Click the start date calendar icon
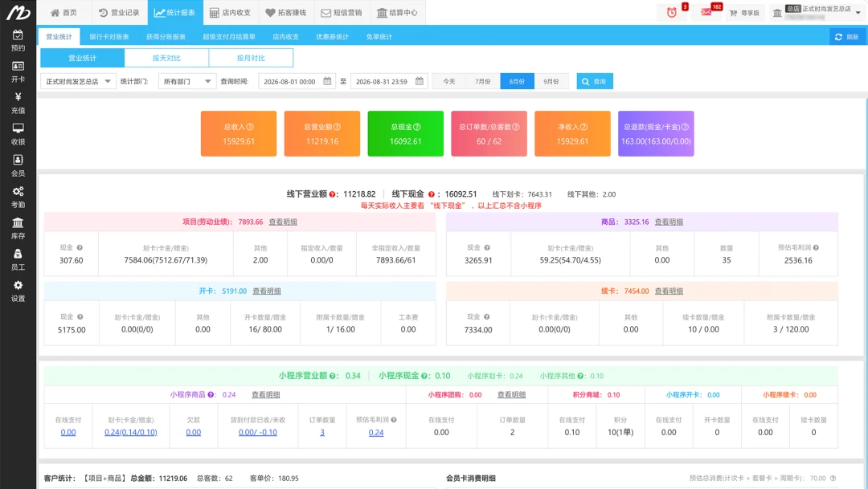 click(x=327, y=81)
